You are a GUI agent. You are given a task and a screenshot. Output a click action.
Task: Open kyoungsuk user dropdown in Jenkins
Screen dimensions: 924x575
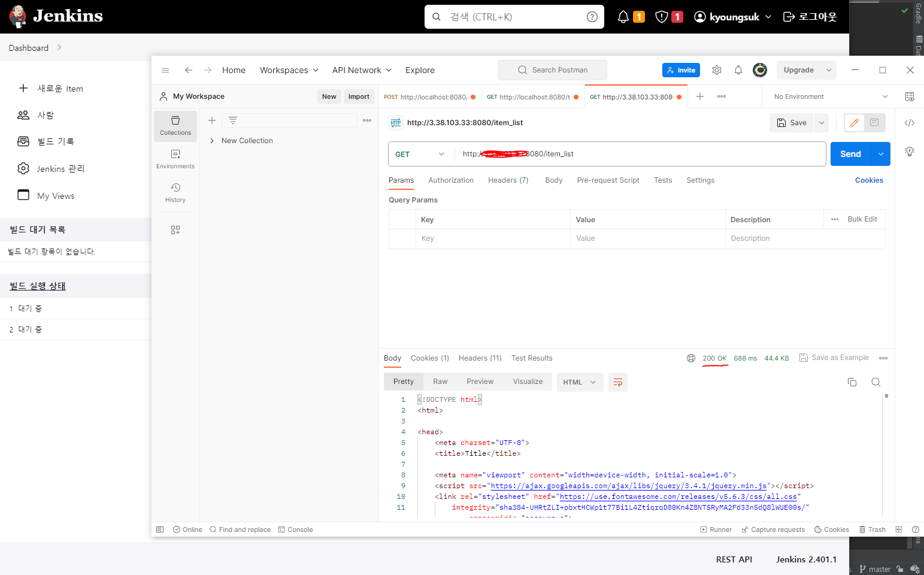(733, 17)
